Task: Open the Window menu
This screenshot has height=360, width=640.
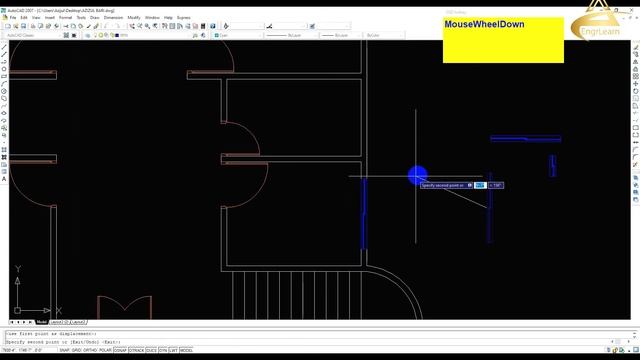Action: pyautogui.click(x=152, y=18)
